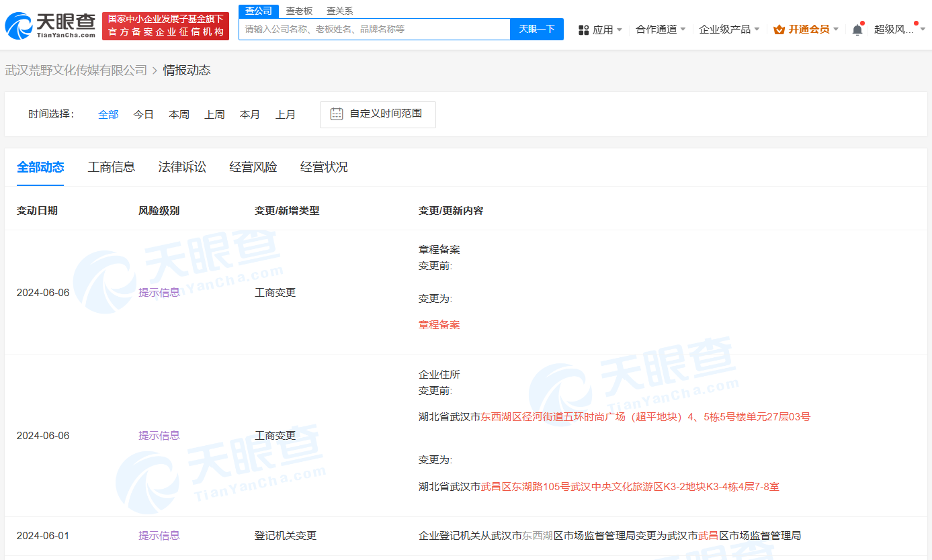Screen dimensions: 932x560
Task: Expand the 企业级产品 dropdown
Action: (729, 30)
